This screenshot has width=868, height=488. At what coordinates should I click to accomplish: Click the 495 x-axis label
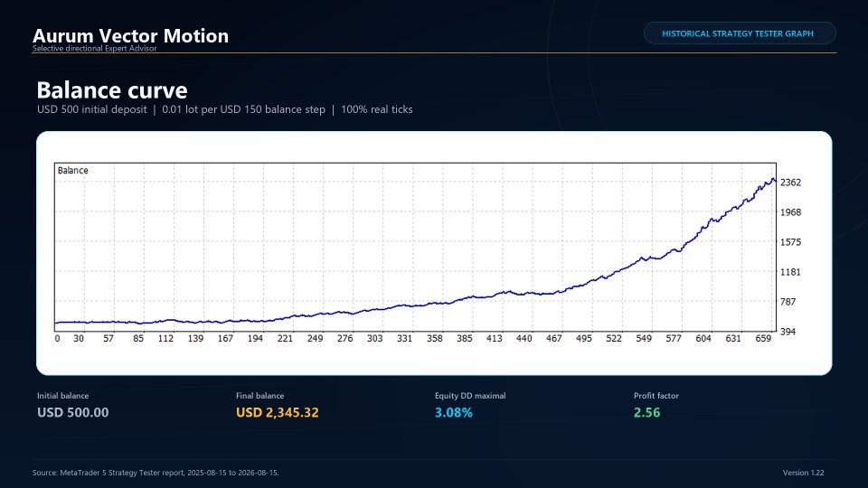(x=584, y=339)
